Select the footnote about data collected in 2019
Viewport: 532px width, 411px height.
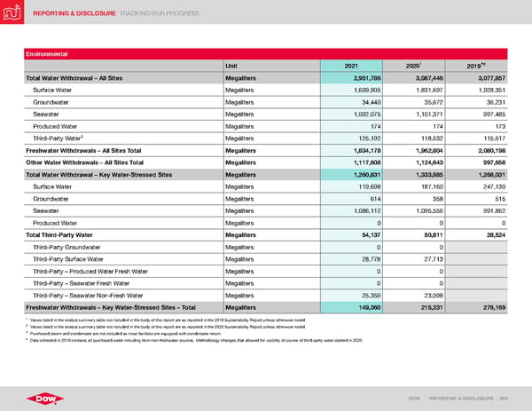pos(194,340)
